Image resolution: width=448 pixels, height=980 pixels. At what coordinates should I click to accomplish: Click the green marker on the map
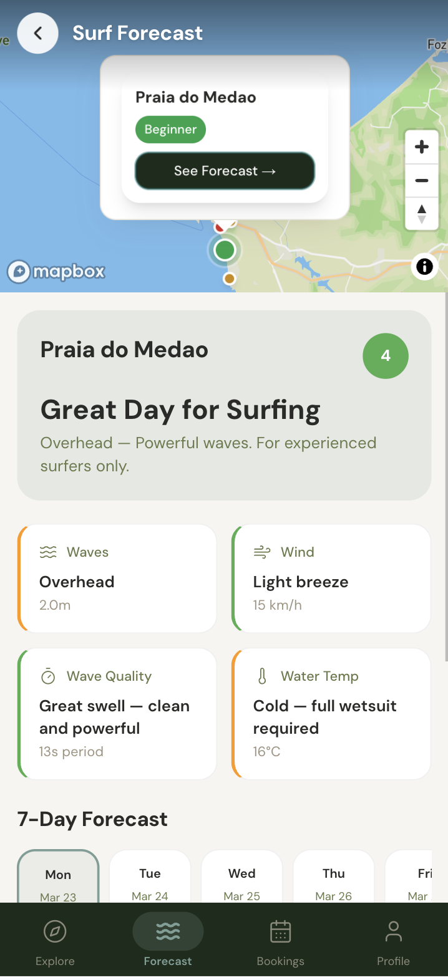tap(224, 249)
